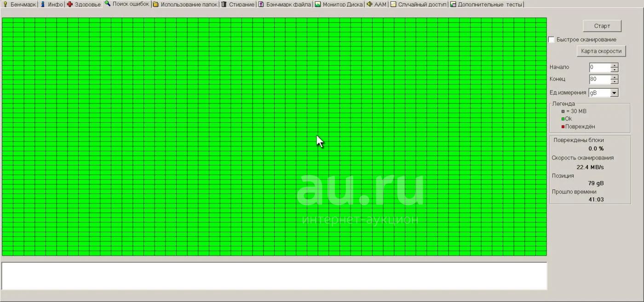
Task: Click the AAM speaker icon
Action: [x=369, y=4]
